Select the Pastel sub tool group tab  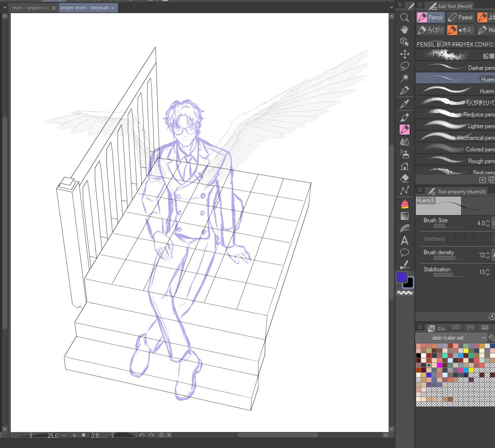click(461, 17)
